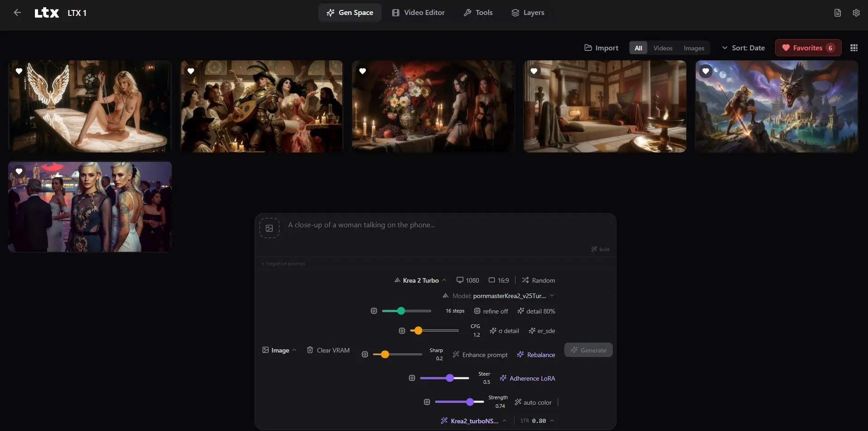
Task: Open the 1080 resolution selector
Action: 468,280
